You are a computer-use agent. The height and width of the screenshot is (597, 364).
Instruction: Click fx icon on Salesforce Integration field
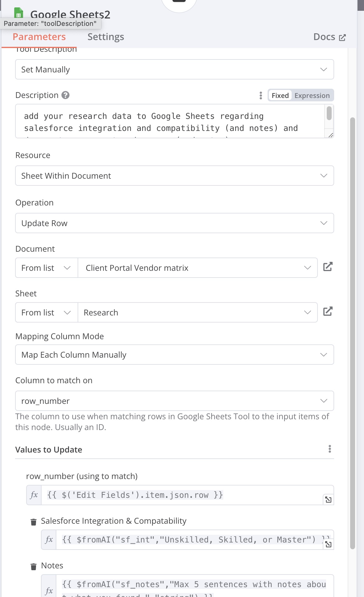click(49, 540)
